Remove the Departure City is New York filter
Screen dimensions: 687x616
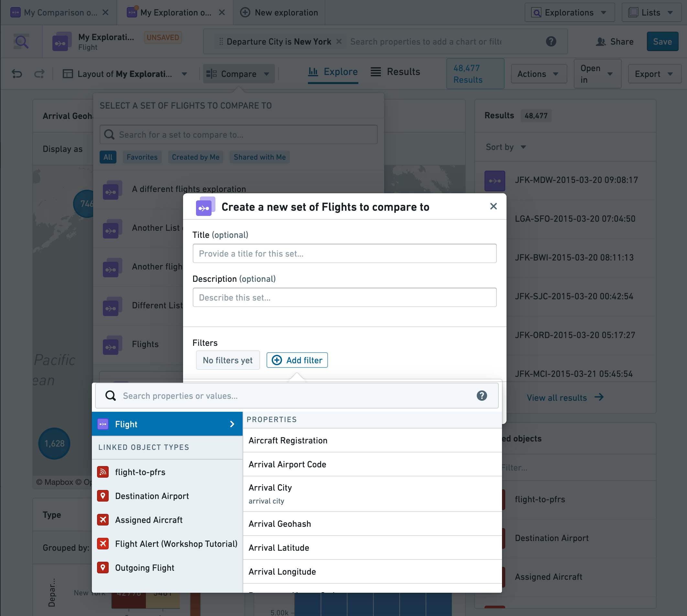point(339,41)
